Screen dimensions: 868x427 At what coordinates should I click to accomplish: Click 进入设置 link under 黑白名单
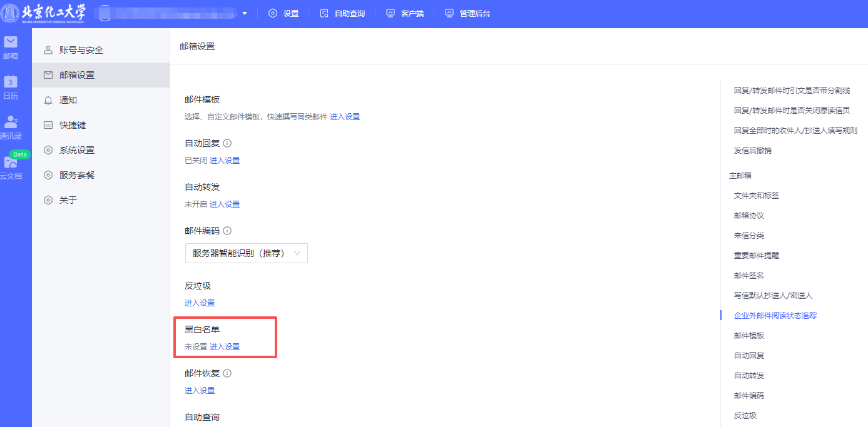coord(225,346)
